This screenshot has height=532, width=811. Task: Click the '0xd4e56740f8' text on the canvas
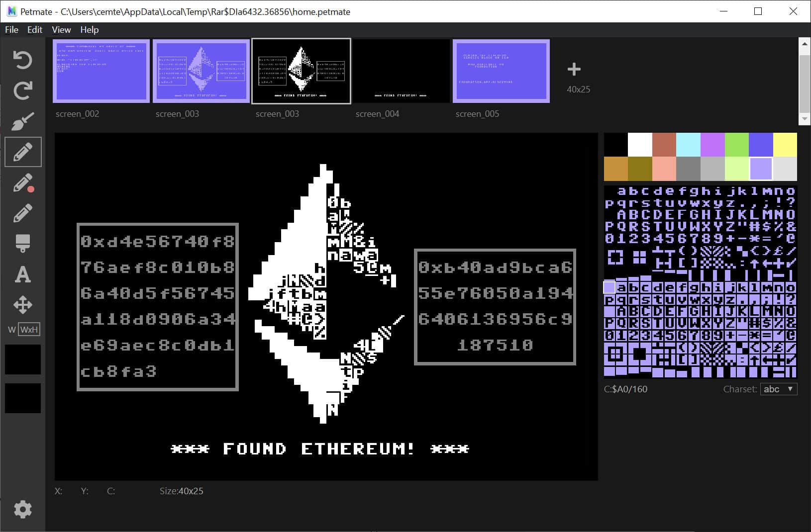(x=158, y=242)
